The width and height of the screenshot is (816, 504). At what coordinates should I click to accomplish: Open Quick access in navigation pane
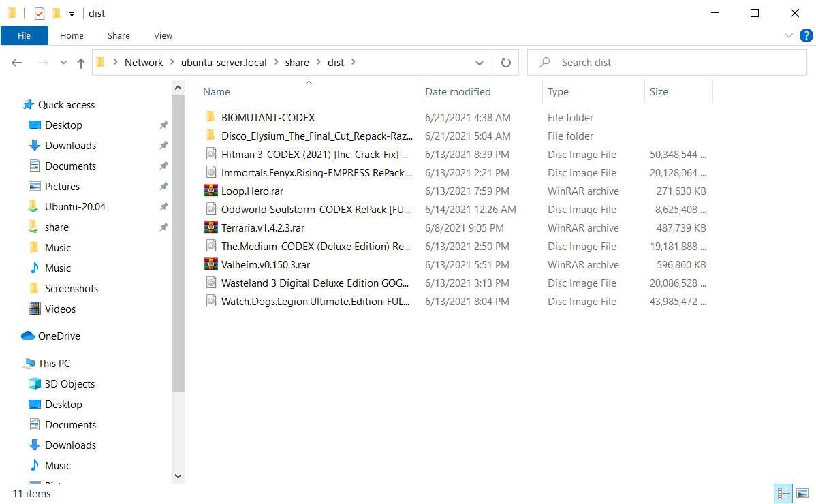[x=66, y=105]
